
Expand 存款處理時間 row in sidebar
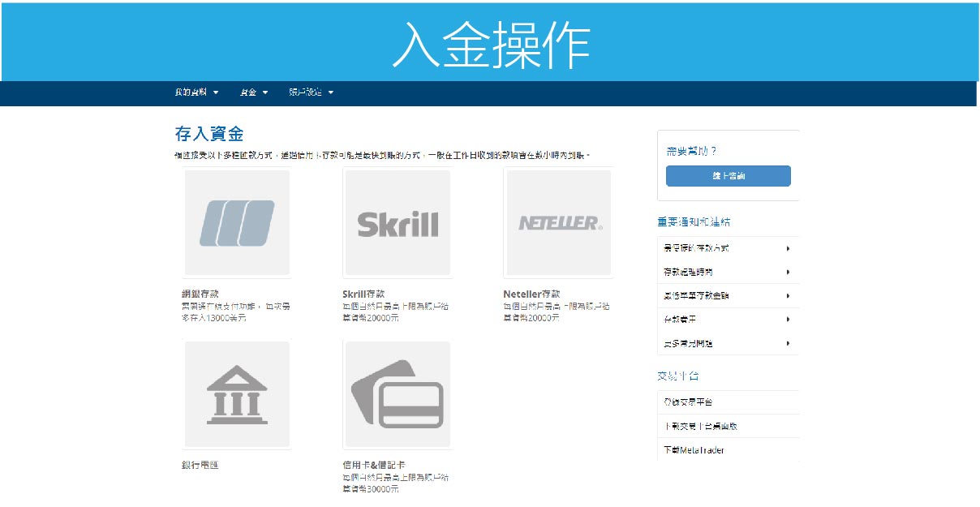(x=728, y=272)
